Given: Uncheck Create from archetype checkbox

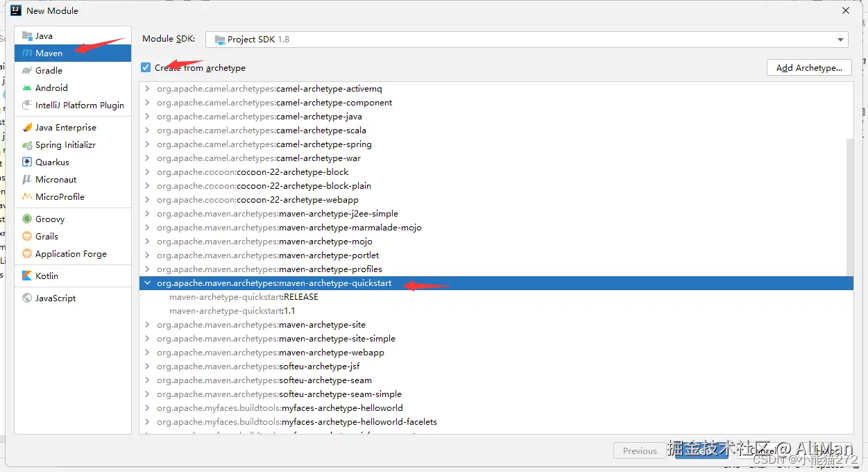Looking at the screenshot, I should (x=146, y=67).
